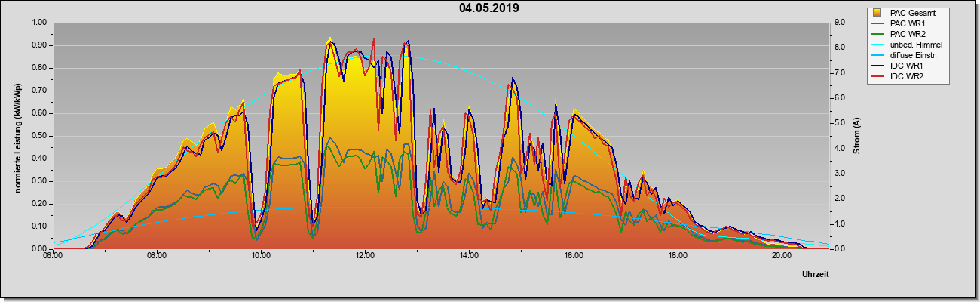Click the 0.50 gridline label on left axis
Screen dimensions: 980x302
(x=38, y=136)
